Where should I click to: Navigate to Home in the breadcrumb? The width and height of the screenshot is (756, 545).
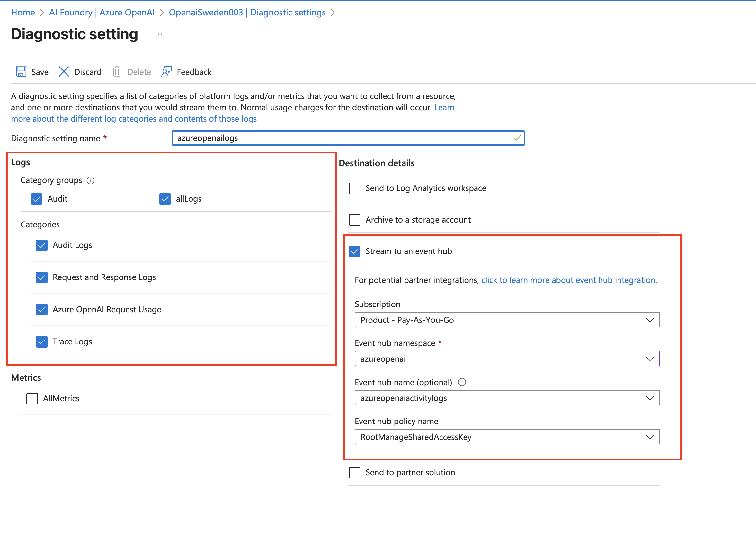[23, 12]
